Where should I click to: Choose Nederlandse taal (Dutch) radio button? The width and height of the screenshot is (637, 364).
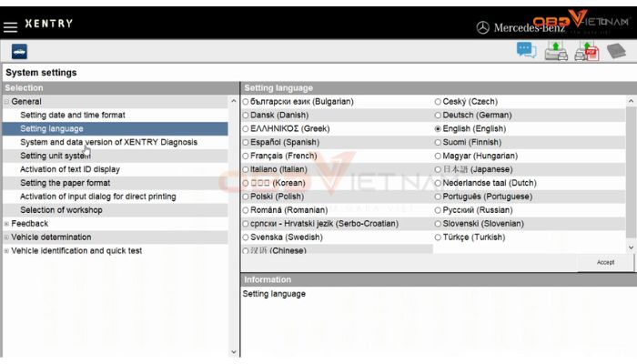pyautogui.click(x=438, y=183)
